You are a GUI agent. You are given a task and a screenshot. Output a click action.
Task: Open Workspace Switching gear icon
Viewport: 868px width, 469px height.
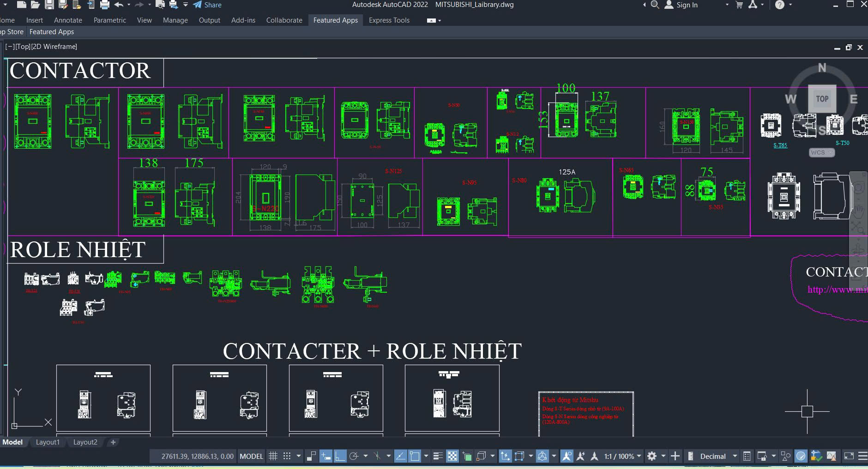[651, 456]
